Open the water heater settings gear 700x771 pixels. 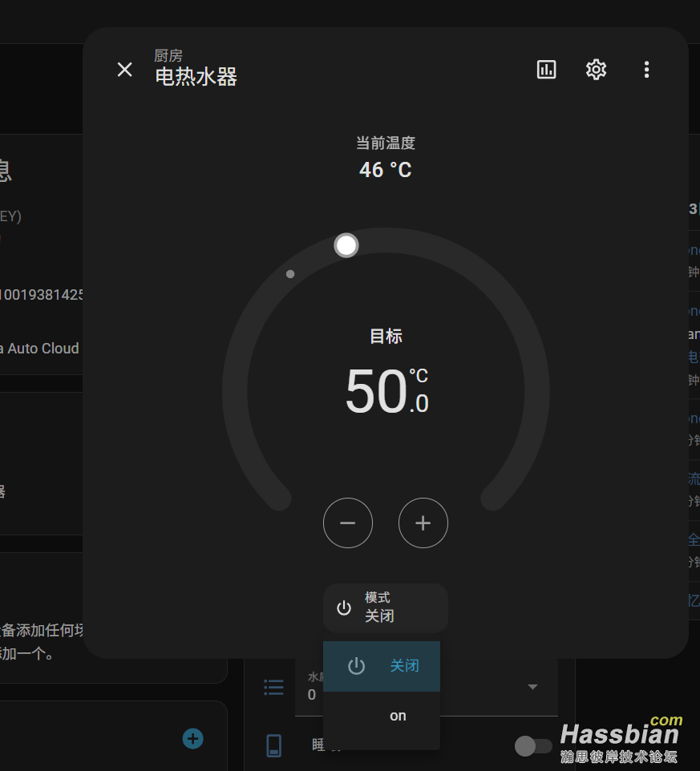click(596, 70)
